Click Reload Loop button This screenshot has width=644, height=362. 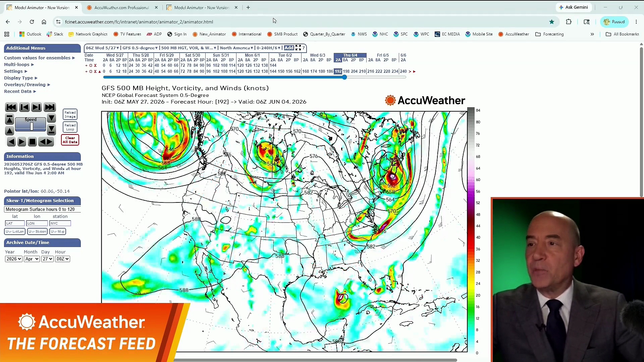tap(70, 127)
